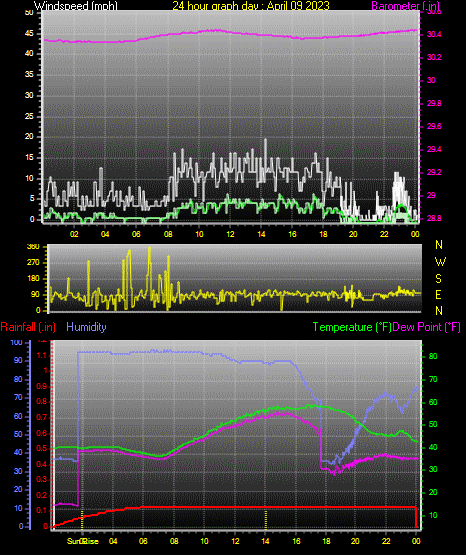Click the magenta "Dew Point (°F)" legend label
The width and height of the screenshot is (466, 555).
coord(427,327)
